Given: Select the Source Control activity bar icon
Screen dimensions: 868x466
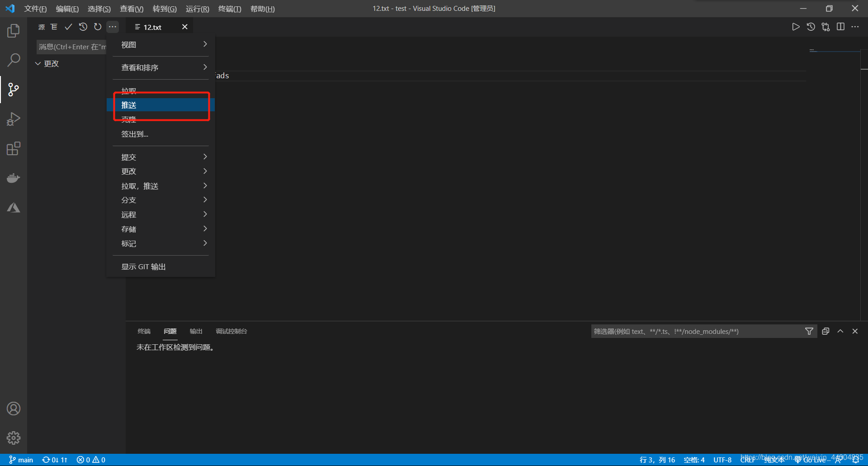Looking at the screenshot, I should coord(14,90).
